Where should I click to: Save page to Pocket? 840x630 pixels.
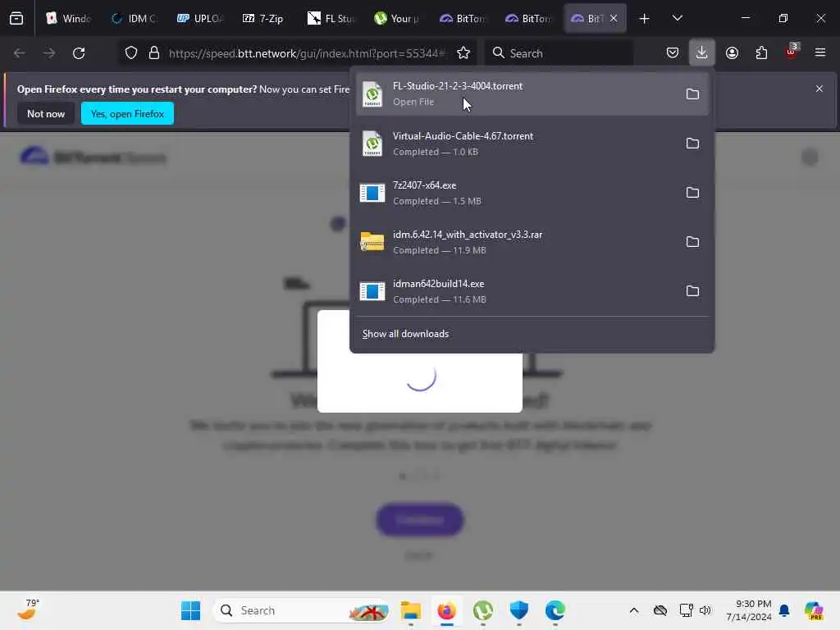[x=673, y=53]
